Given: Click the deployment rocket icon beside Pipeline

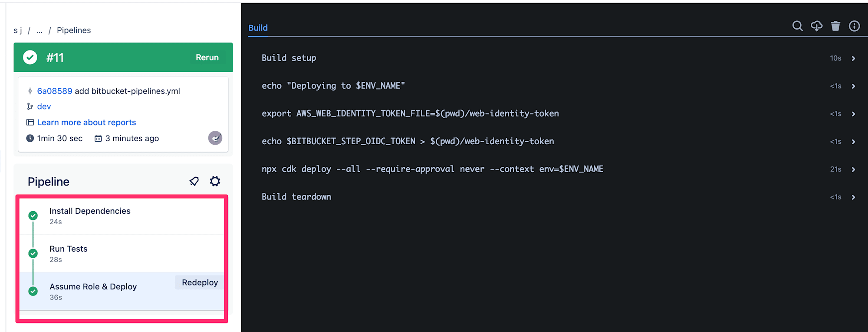Looking at the screenshot, I should click(194, 181).
